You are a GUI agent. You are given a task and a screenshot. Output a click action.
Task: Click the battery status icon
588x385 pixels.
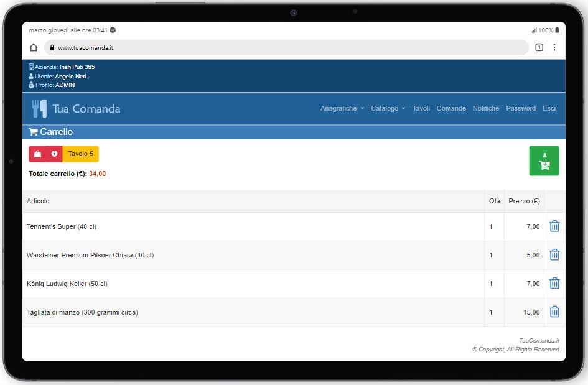(x=558, y=30)
